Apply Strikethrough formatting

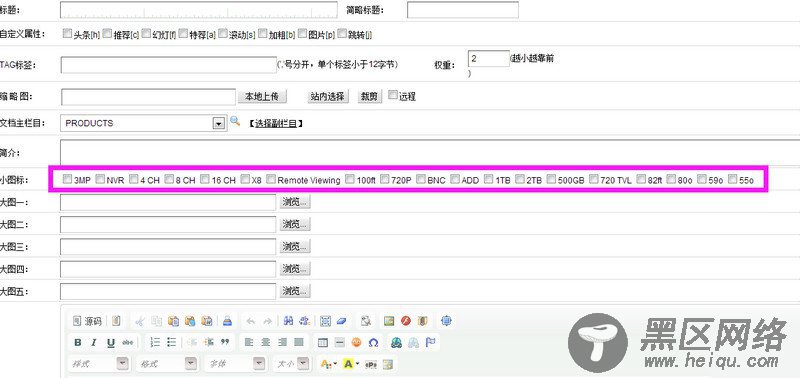coord(128,342)
